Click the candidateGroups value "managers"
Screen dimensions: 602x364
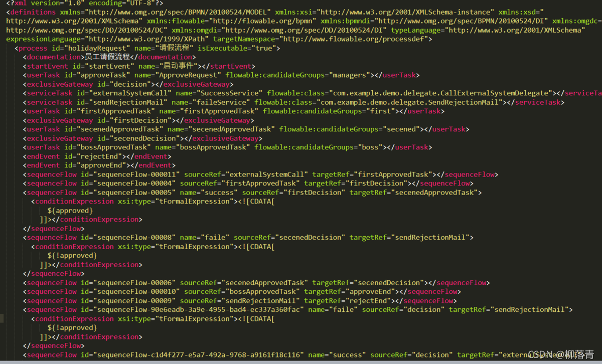coord(349,75)
